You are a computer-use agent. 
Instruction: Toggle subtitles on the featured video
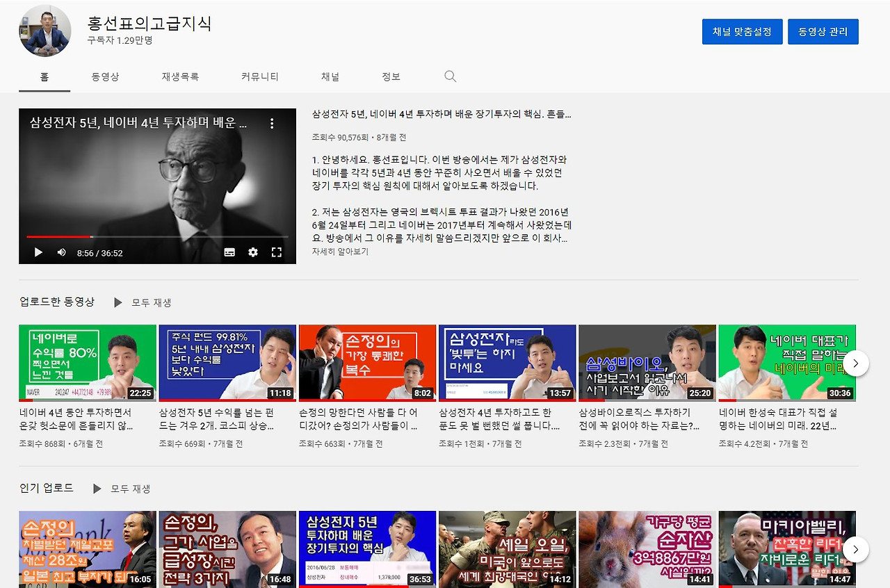(x=229, y=252)
